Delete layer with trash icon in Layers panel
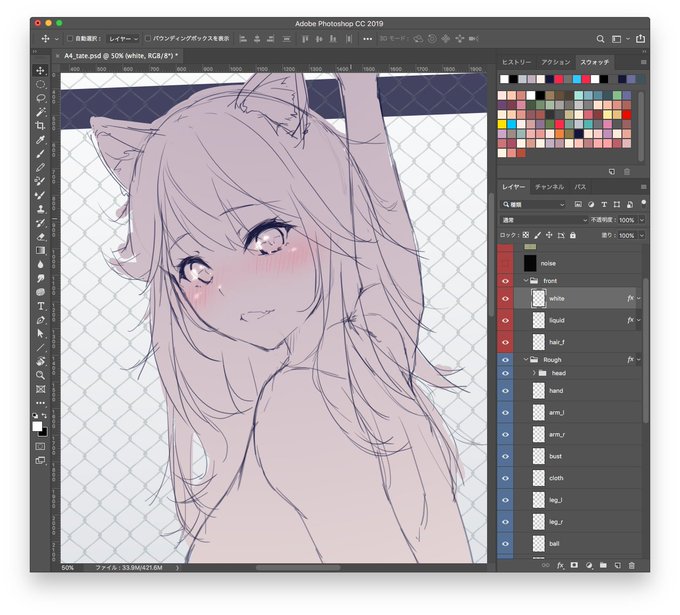This screenshot has height=615, width=680. pos(632,566)
